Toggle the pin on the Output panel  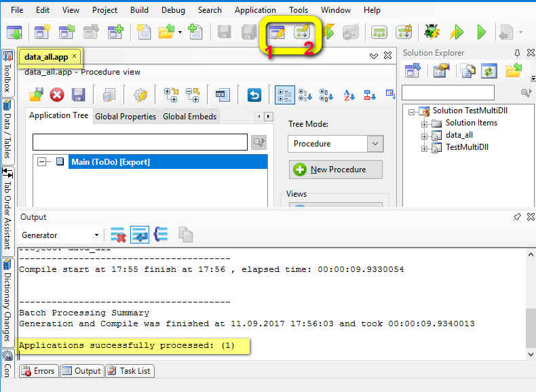click(517, 217)
